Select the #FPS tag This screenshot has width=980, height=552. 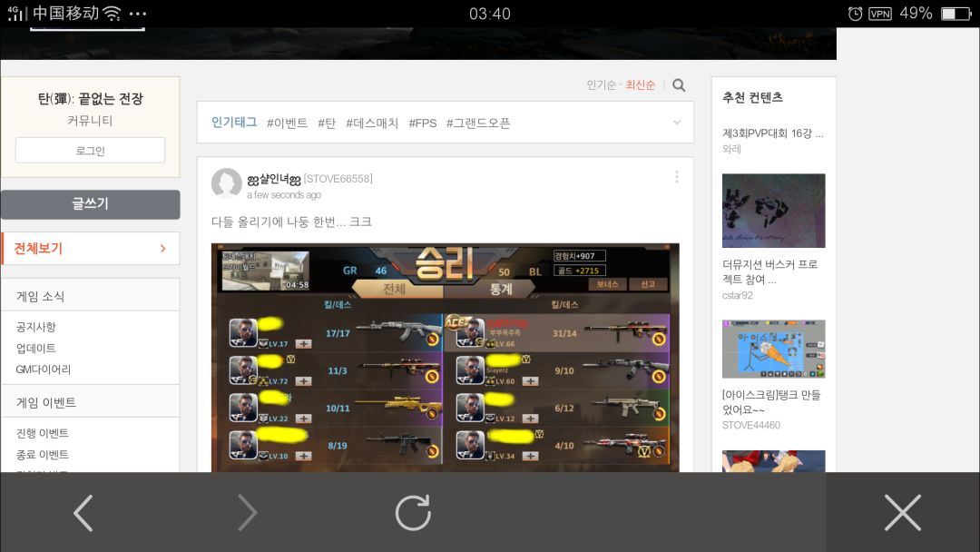point(423,123)
